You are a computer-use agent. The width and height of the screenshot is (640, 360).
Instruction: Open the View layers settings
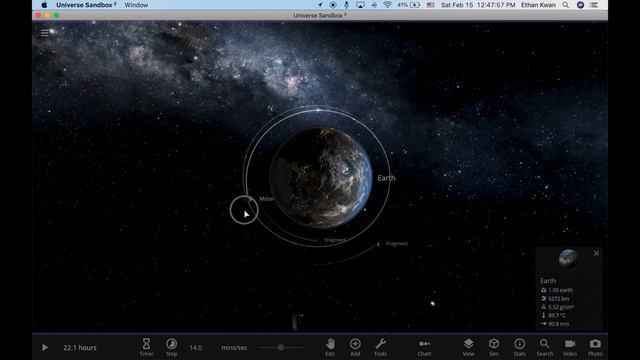click(x=469, y=347)
